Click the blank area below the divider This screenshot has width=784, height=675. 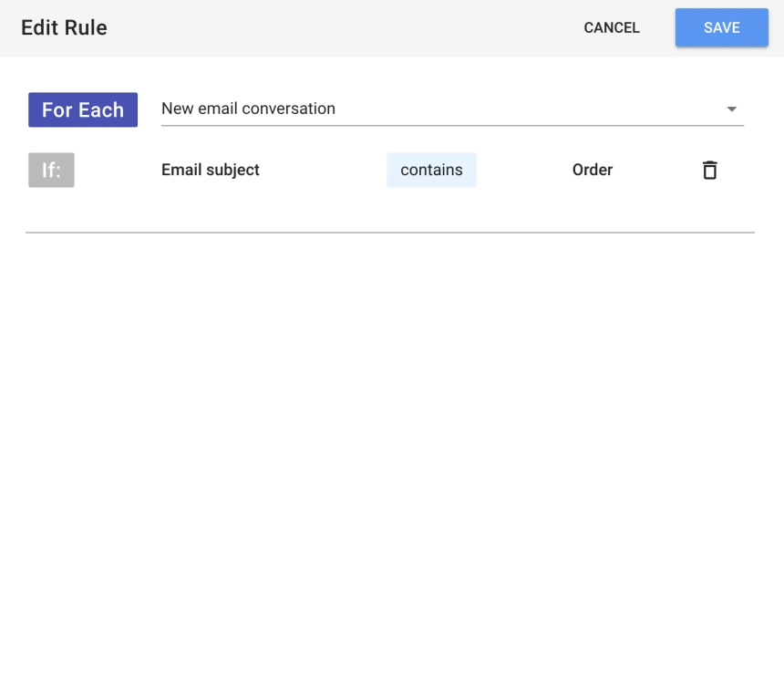pos(392,451)
